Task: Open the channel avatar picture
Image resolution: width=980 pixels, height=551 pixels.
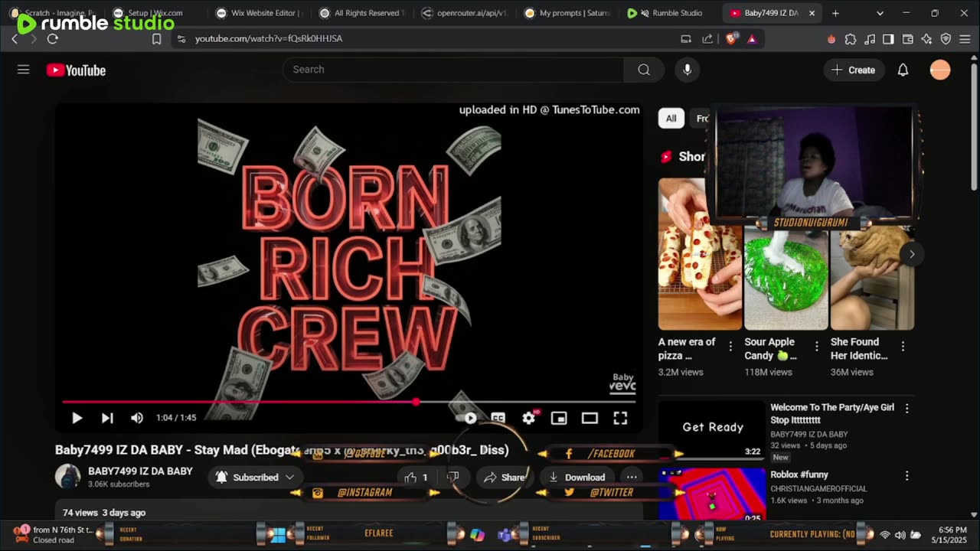Action: 67,476
